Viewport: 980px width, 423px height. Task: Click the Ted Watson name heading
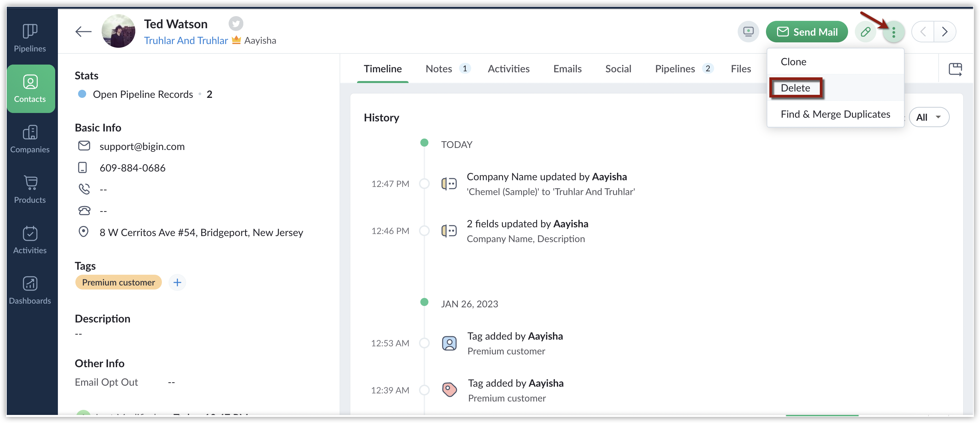click(176, 24)
